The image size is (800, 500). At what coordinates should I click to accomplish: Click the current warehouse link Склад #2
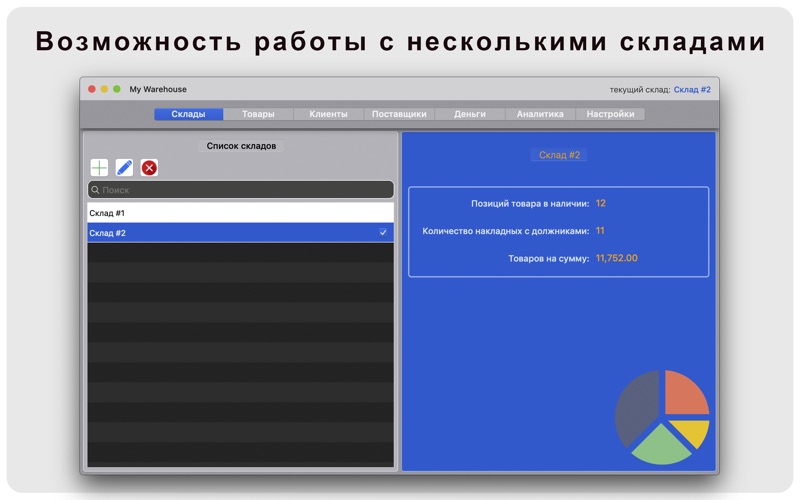pyautogui.click(x=692, y=89)
